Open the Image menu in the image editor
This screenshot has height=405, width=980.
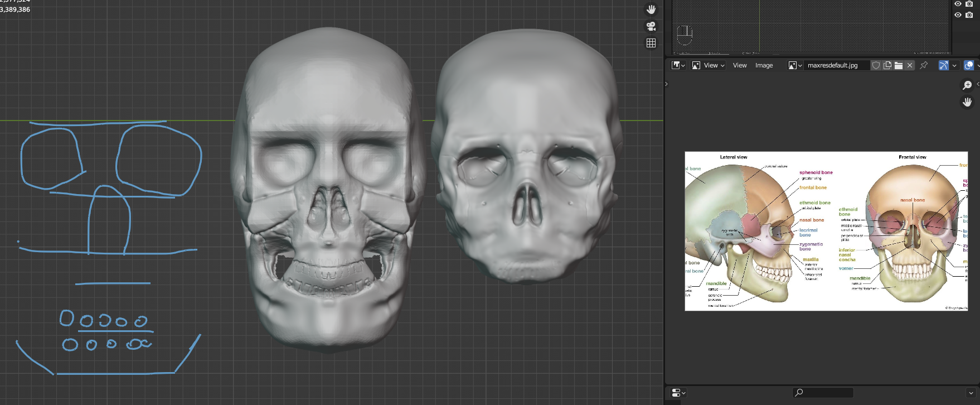tap(764, 65)
